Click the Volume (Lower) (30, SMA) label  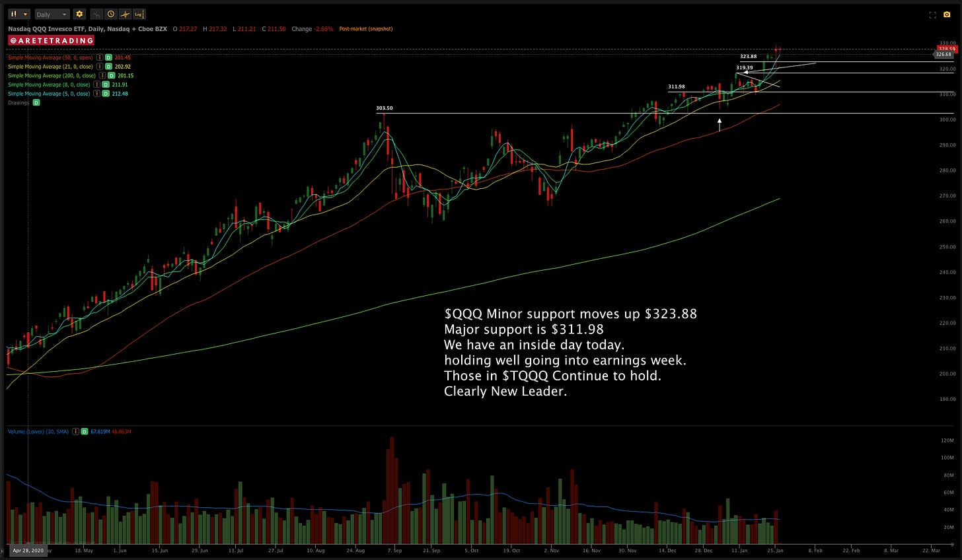tap(38, 431)
